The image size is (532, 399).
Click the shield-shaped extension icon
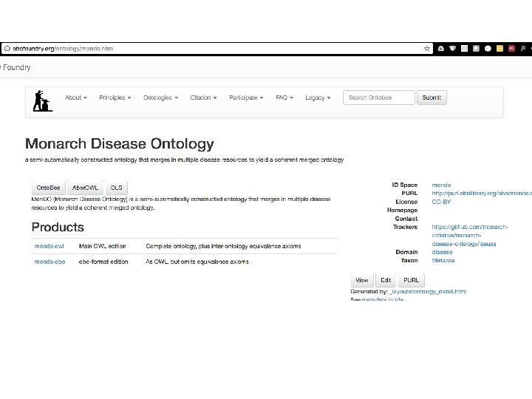tap(453, 49)
